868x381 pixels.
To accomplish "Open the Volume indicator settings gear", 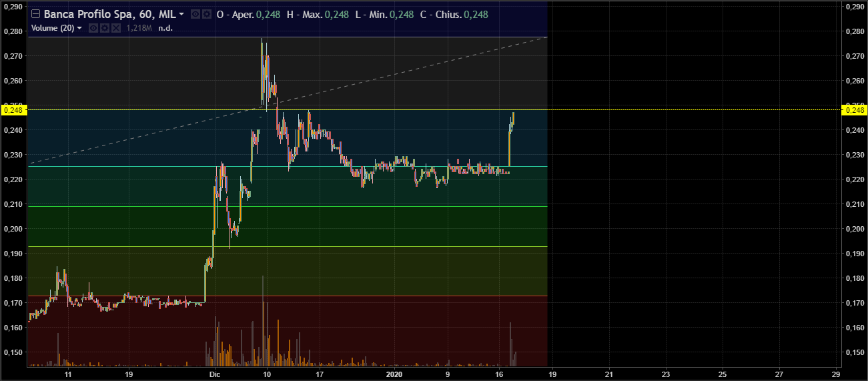I will (x=105, y=28).
